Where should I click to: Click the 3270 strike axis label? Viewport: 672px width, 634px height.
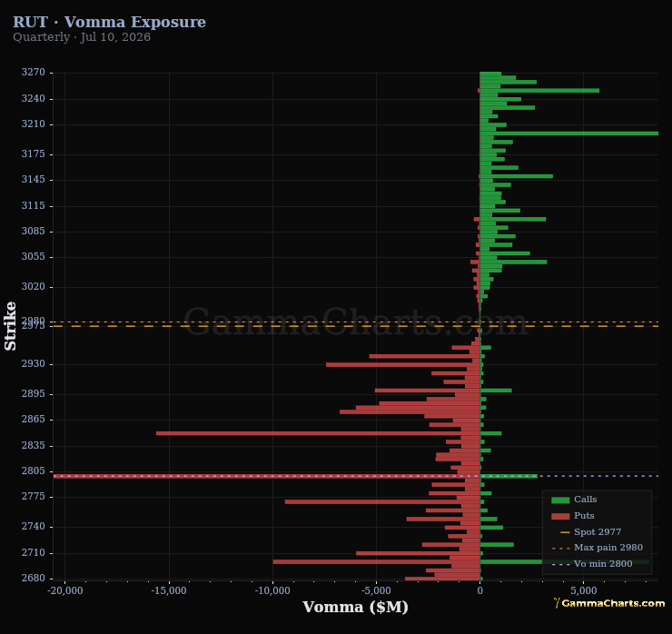pyautogui.click(x=34, y=72)
